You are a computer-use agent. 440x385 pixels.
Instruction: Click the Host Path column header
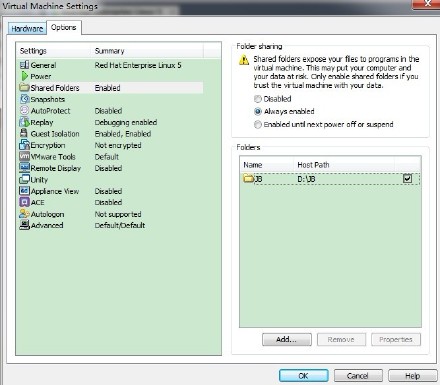pos(344,165)
